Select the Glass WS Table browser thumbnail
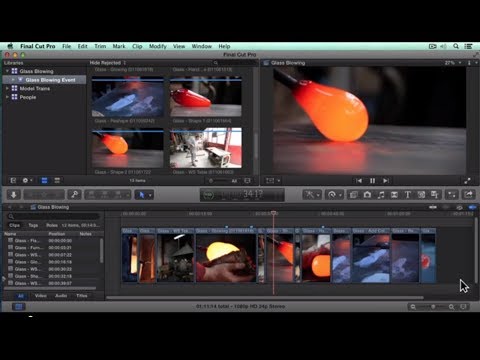The image size is (480, 360). click(x=206, y=148)
